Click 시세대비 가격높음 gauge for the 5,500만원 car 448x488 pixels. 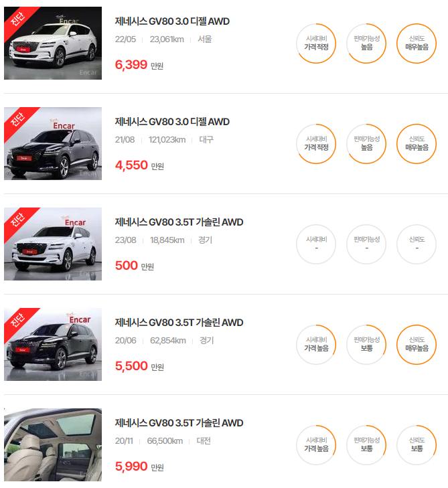tap(316, 345)
